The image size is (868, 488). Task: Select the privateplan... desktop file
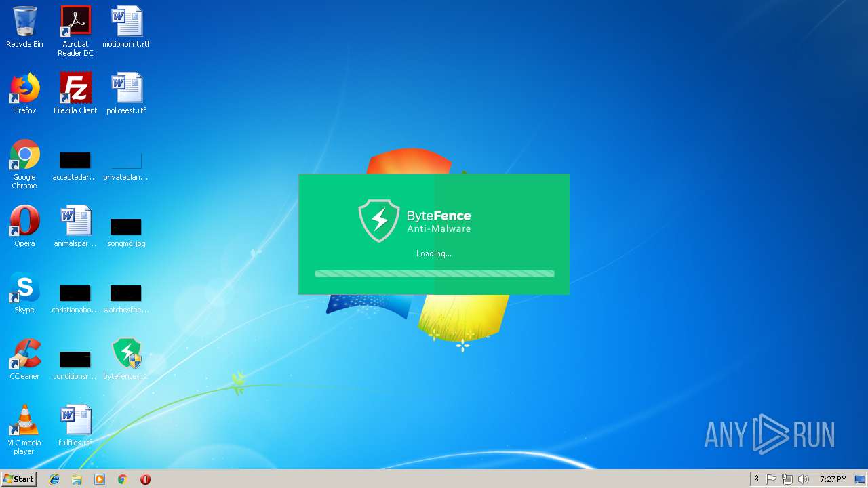click(126, 166)
